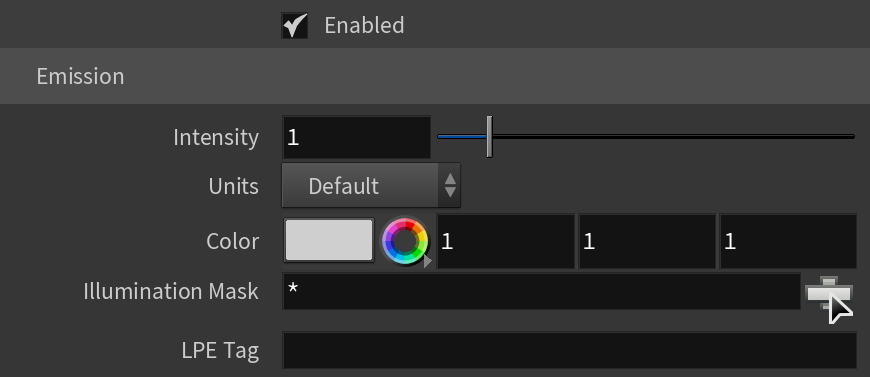Viewport: 870px width, 377px height.
Task: Select the blue channel Color field
Action: pos(788,241)
